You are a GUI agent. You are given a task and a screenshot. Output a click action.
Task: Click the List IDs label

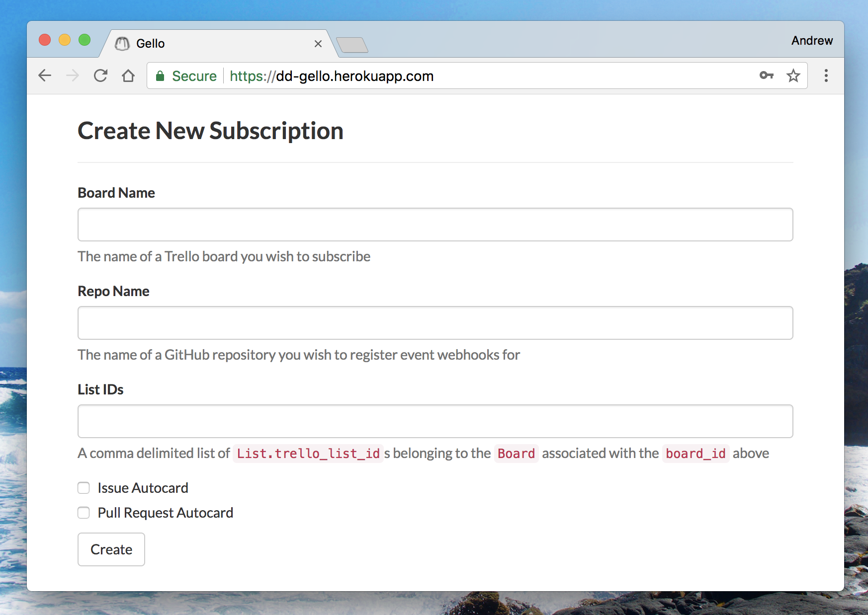[x=100, y=389]
